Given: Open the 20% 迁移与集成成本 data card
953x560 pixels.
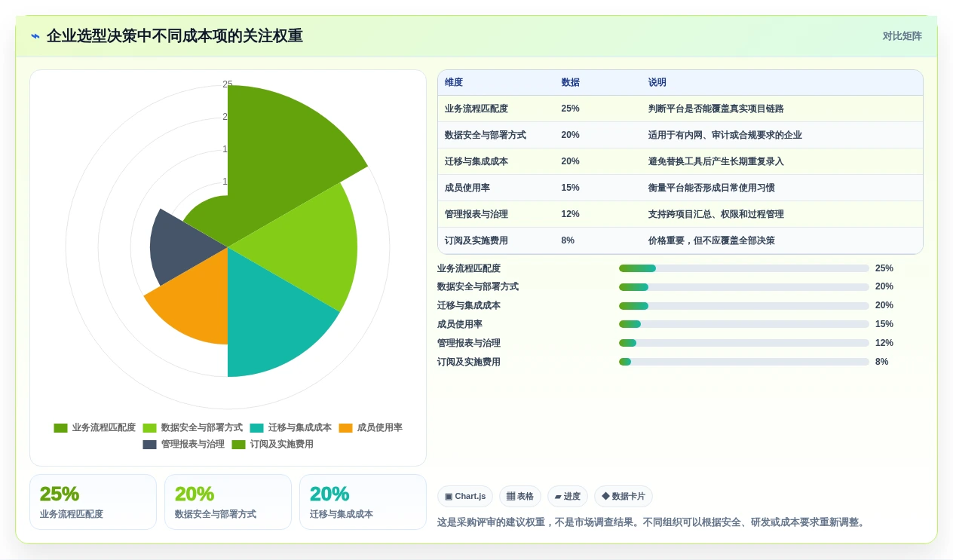Looking at the screenshot, I should click(x=363, y=502).
